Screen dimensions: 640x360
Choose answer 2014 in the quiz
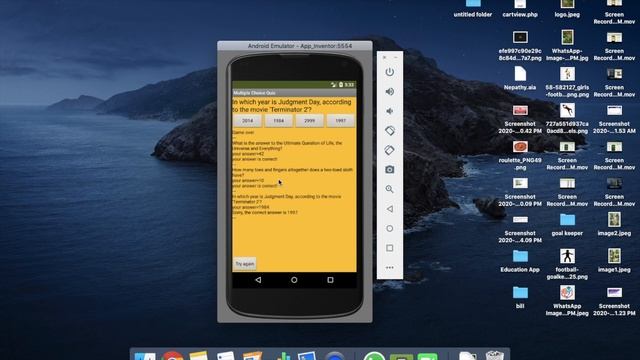point(248,121)
